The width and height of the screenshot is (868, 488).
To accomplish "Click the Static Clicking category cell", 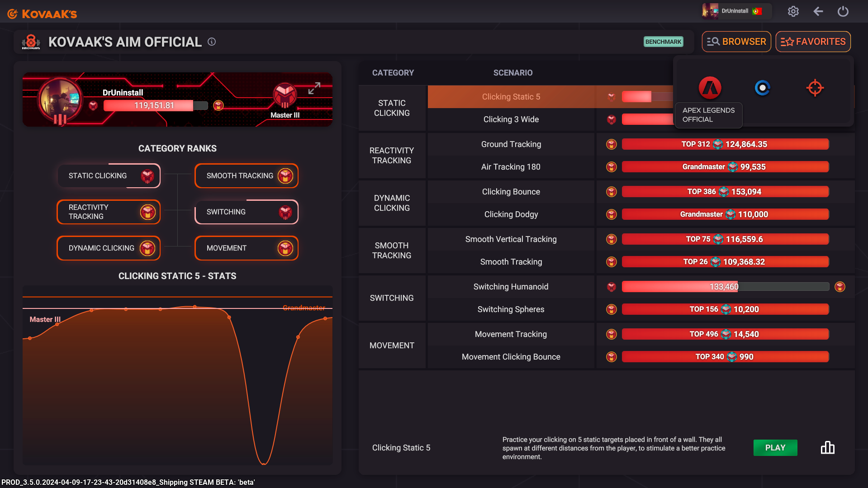I will click(392, 108).
